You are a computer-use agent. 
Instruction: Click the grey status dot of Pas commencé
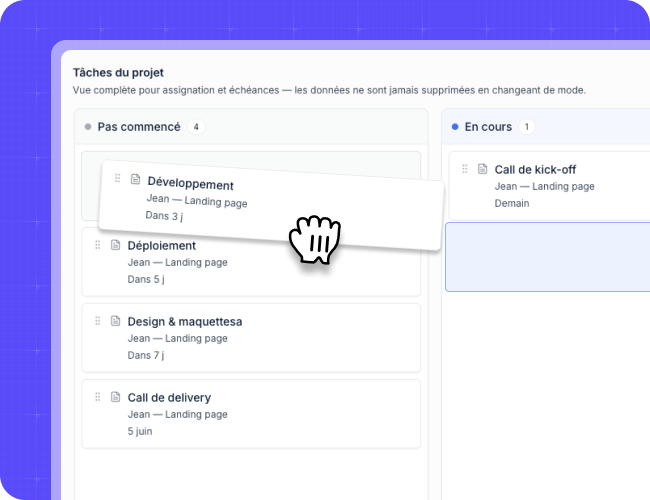point(88,127)
